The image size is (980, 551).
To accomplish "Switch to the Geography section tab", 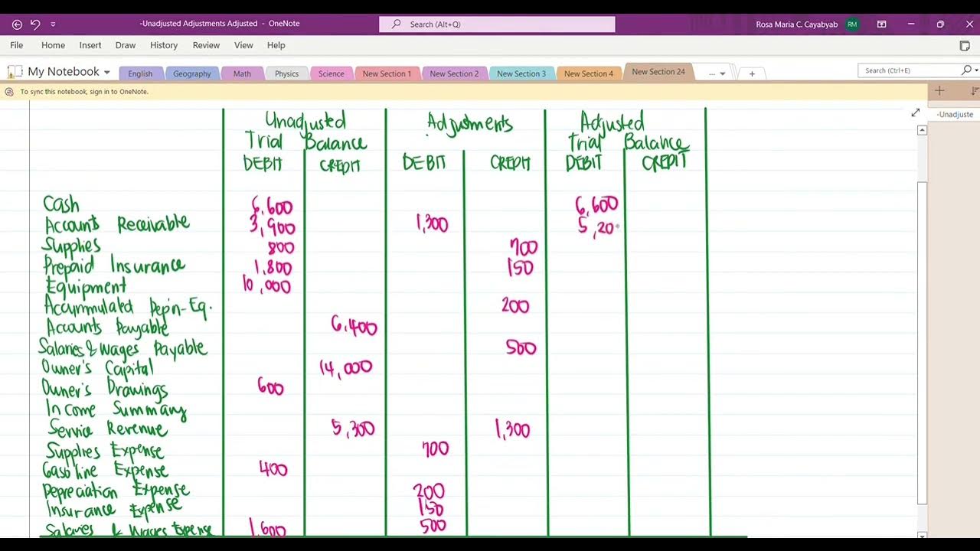I will click(191, 73).
